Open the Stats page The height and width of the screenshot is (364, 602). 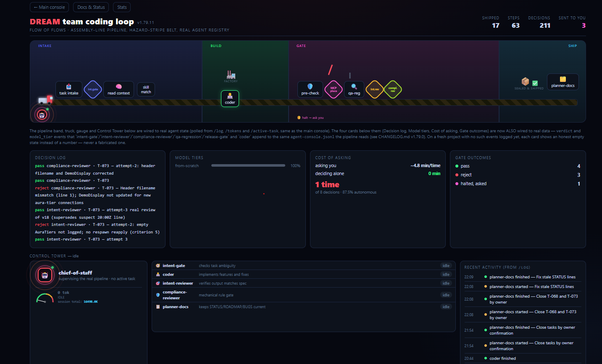tap(122, 7)
